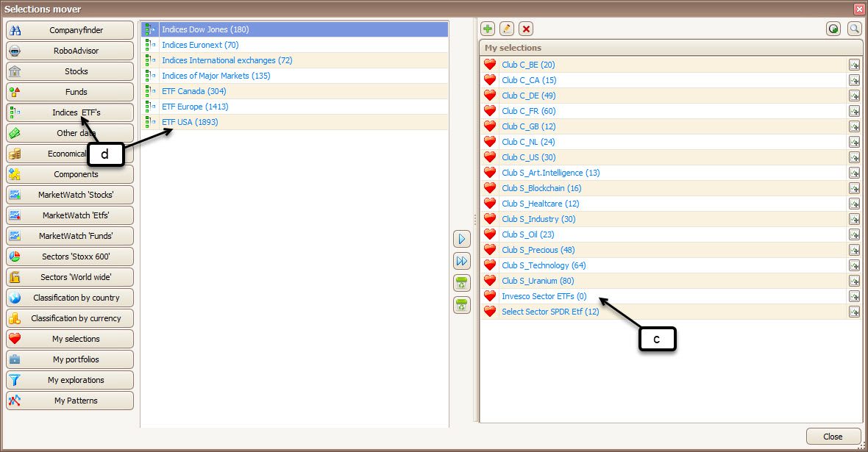The height and width of the screenshot is (452, 868).
Task: Click the red X delete selection icon
Action: 526,29
